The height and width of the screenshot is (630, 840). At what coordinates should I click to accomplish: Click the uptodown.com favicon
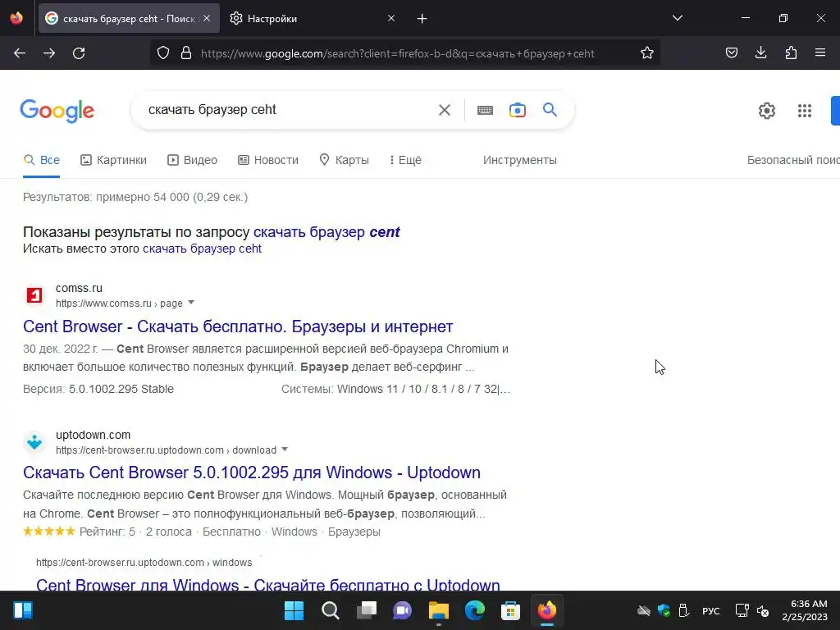[x=34, y=442]
